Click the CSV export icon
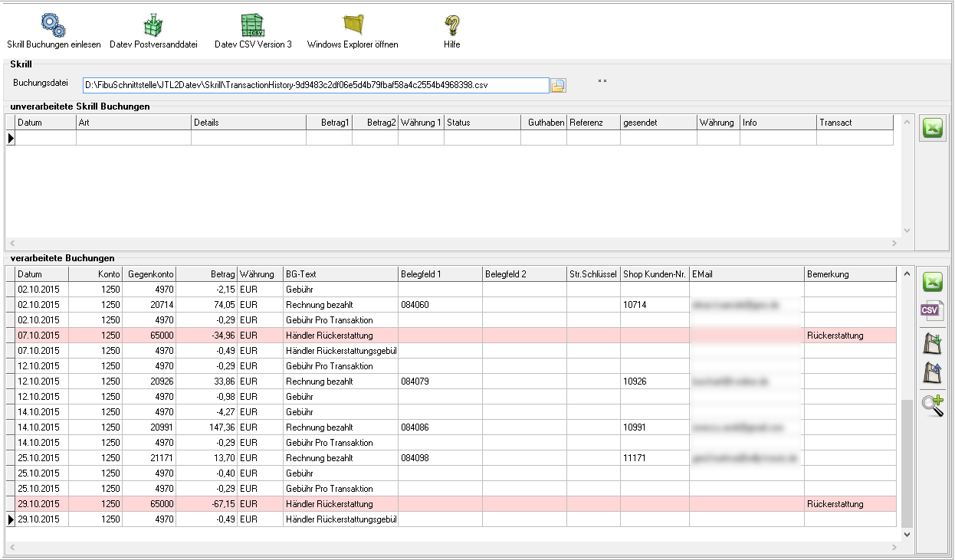The height and width of the screenshot is (560, 955). pyautogui.click(x=932, y=311)
